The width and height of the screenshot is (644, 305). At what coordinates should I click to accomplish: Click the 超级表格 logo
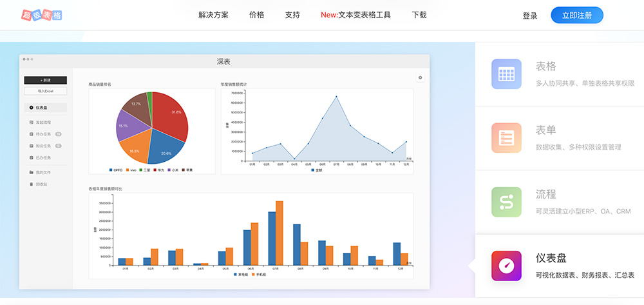coord(42,15)
